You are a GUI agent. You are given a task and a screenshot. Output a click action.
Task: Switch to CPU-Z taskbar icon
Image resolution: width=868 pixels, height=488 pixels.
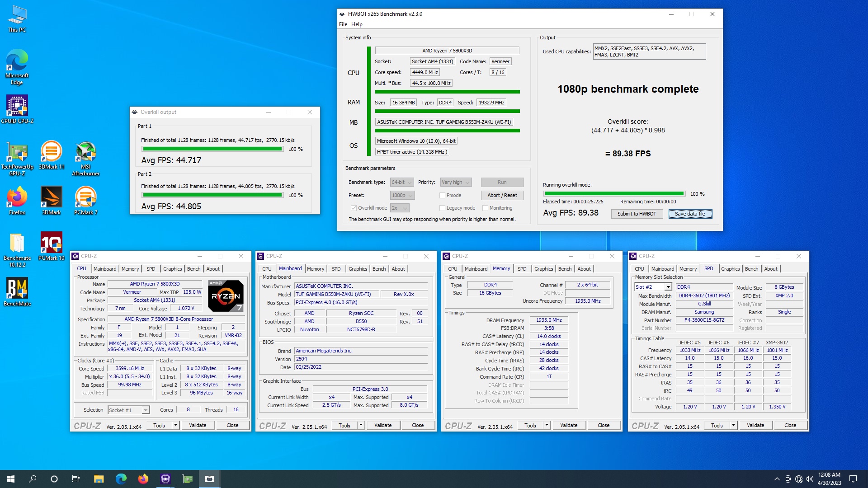(x=165, y=479)
